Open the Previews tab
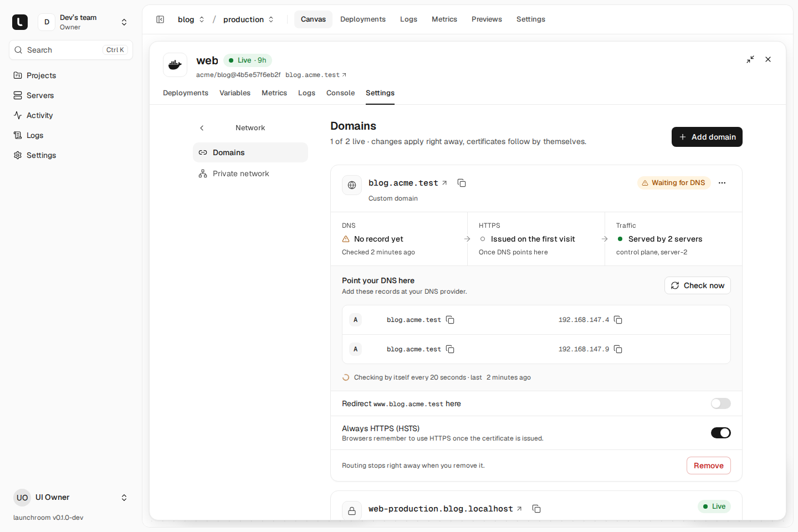Viewport: 798px width, 532px height. click(487, 19)
